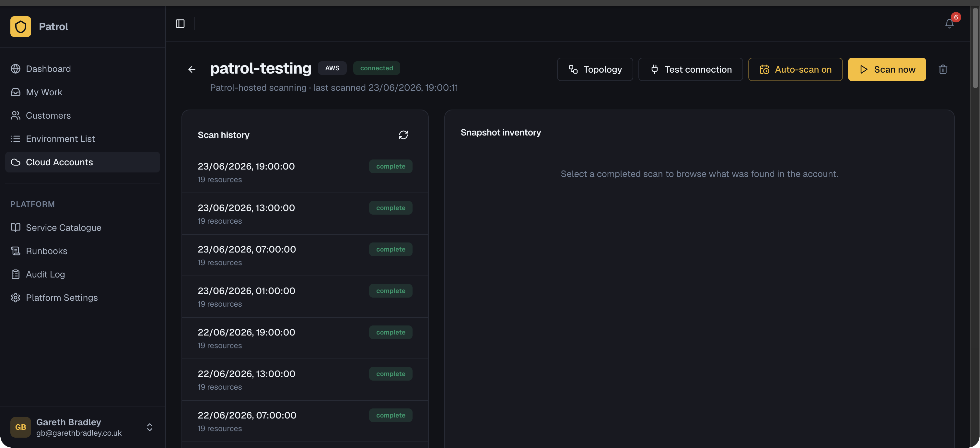This screenshot has height=448, width=980.
Task: Click the connected status badge
Action: coord(377,68)
